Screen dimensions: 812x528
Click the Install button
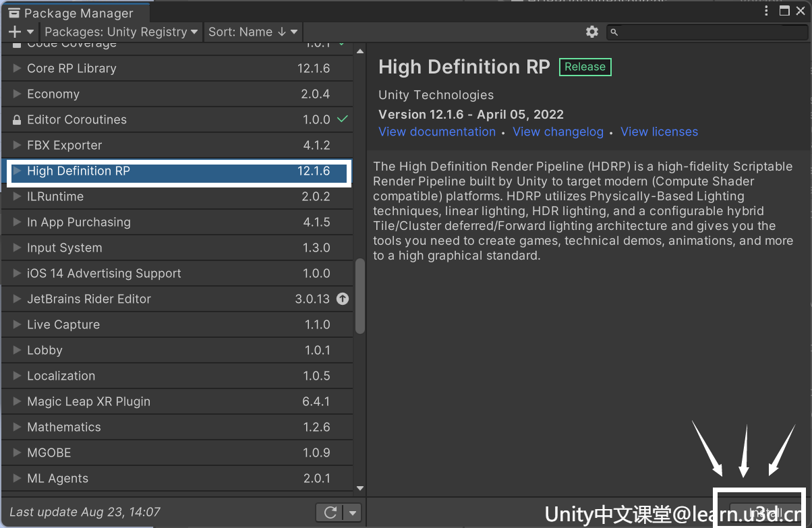765,512
